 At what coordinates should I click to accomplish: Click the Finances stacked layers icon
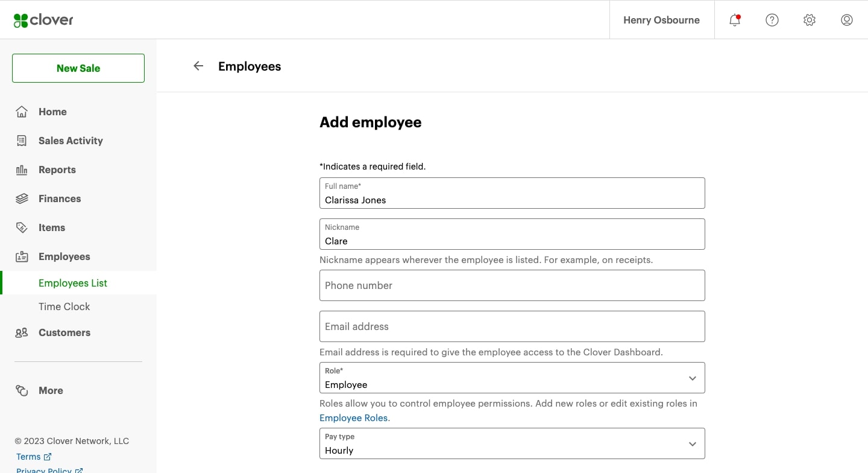[x=22, y=198]
